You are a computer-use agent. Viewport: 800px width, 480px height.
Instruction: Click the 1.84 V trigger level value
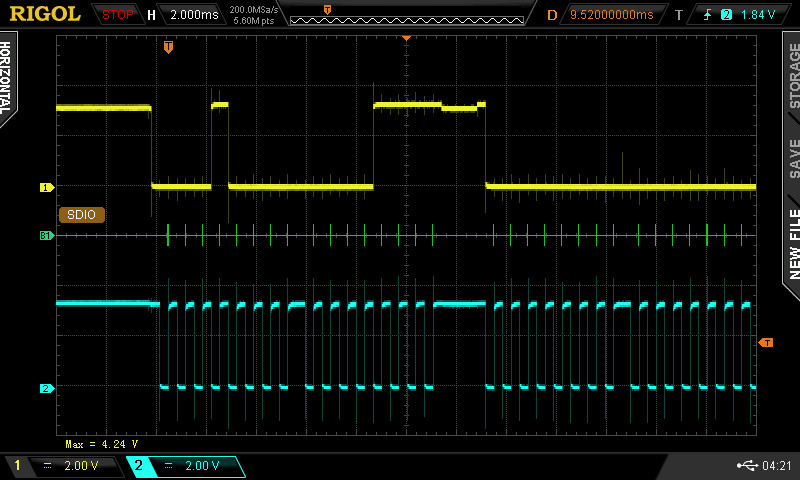coord(758,15)
